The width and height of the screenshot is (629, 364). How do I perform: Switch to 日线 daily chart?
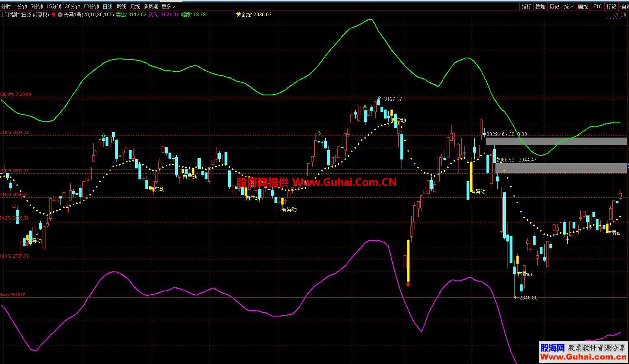108,6
